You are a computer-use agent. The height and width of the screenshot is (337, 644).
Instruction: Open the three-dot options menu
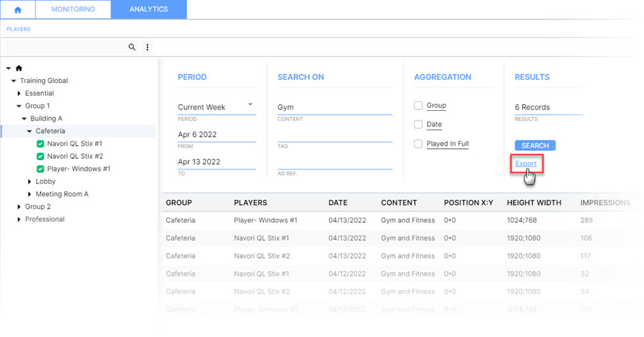click(x=147, y=47)
